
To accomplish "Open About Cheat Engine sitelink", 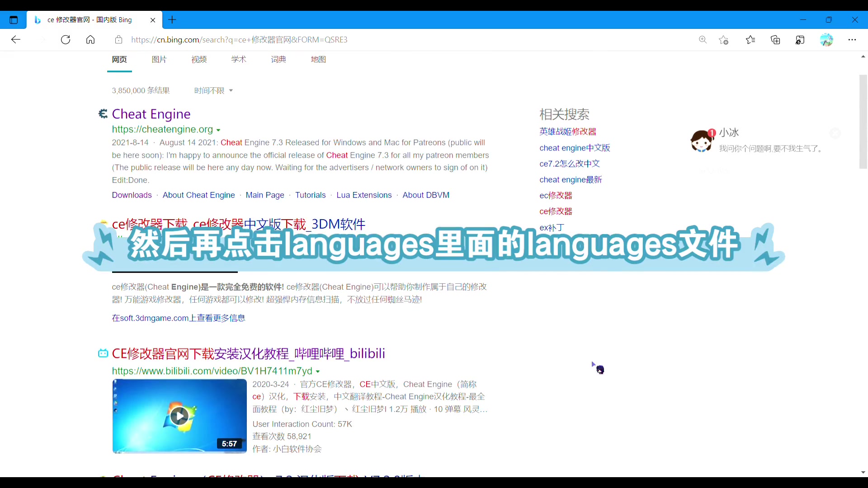I will pyautogui.click(x=198, y=195).
